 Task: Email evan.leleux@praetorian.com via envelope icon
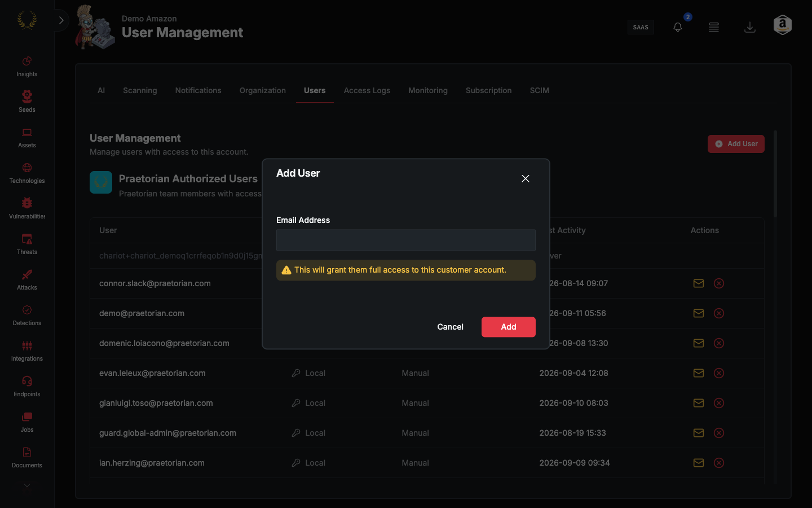pyautogui.click(x=699, y=373)
